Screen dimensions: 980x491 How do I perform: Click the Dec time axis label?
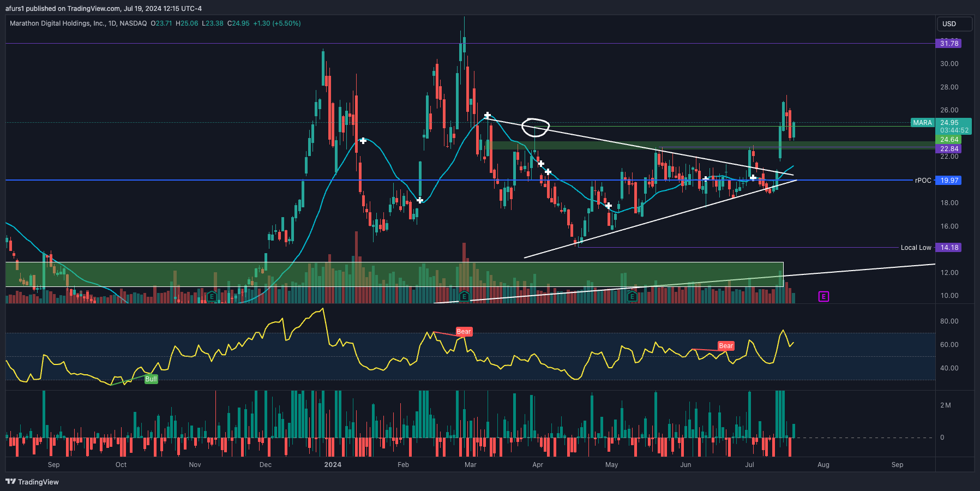(x=266, y=465)
